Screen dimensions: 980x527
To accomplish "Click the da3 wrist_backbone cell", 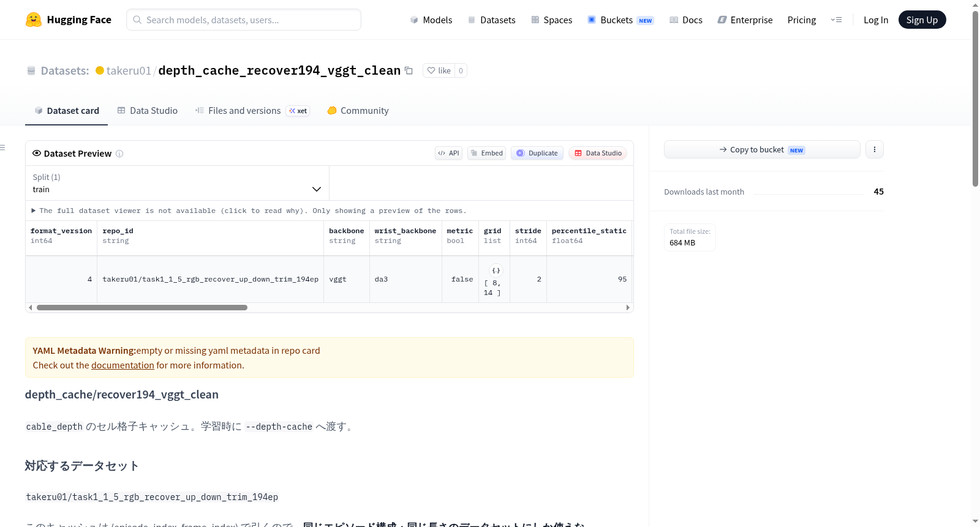I will tap(405, 279).
